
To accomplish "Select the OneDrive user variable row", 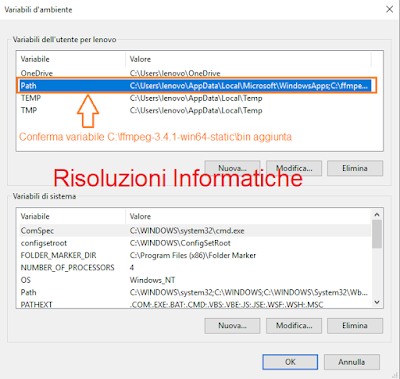I will [x=194, y=73].
